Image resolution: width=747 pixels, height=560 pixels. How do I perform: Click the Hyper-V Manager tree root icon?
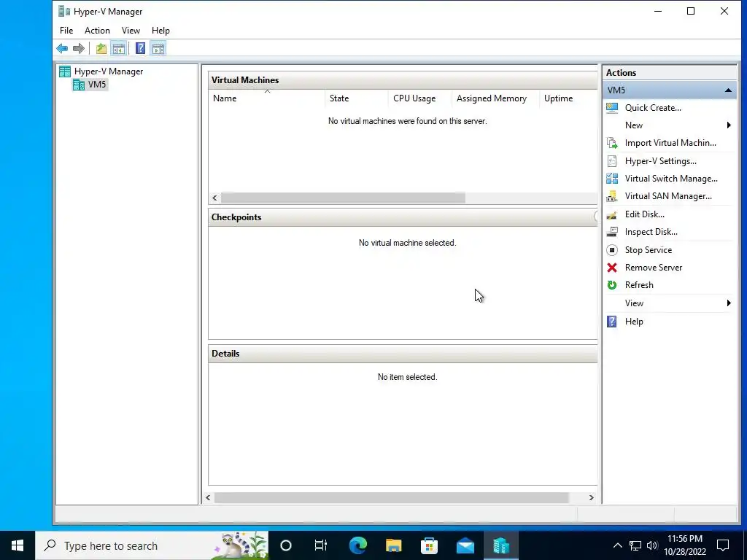(65, 71)
